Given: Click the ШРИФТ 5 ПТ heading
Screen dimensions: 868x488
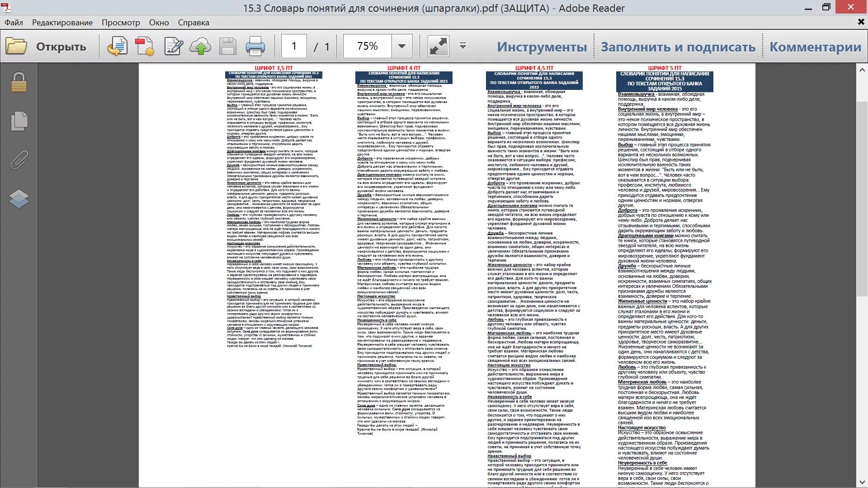Looking at the screenshot, I should click(x=665, y=68).
